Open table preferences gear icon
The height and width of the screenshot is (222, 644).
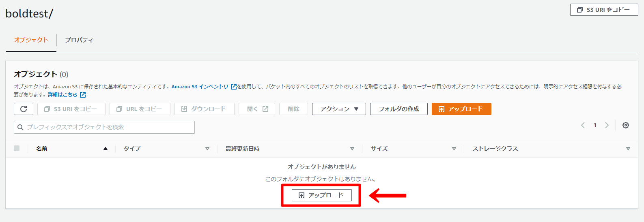625,125
